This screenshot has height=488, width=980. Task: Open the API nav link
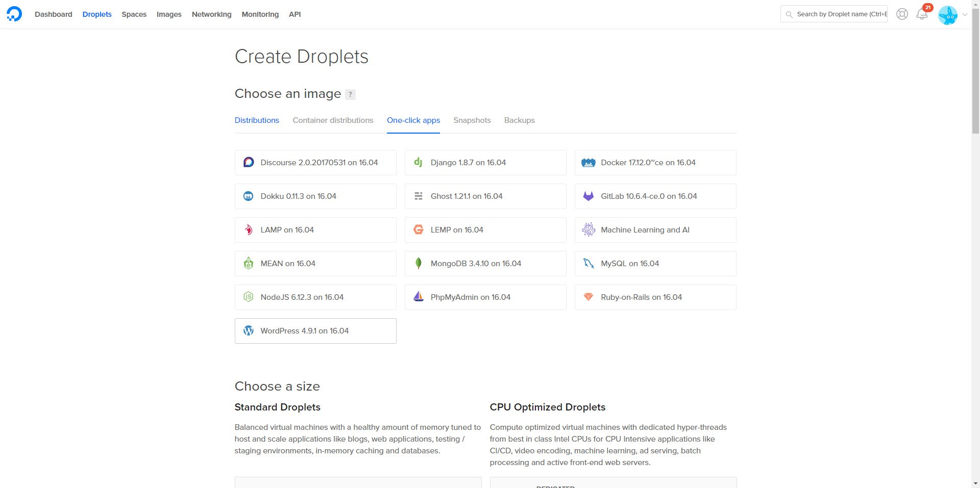coord(295,14)
